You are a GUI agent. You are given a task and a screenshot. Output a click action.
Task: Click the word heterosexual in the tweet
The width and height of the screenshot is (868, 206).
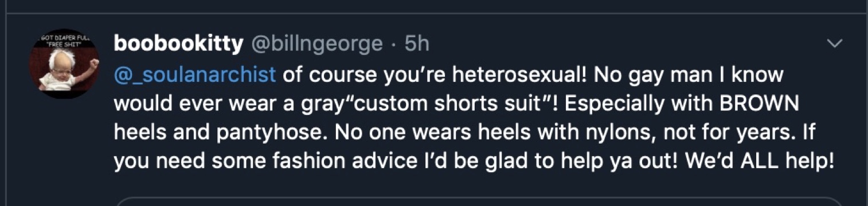coord(515,75)
